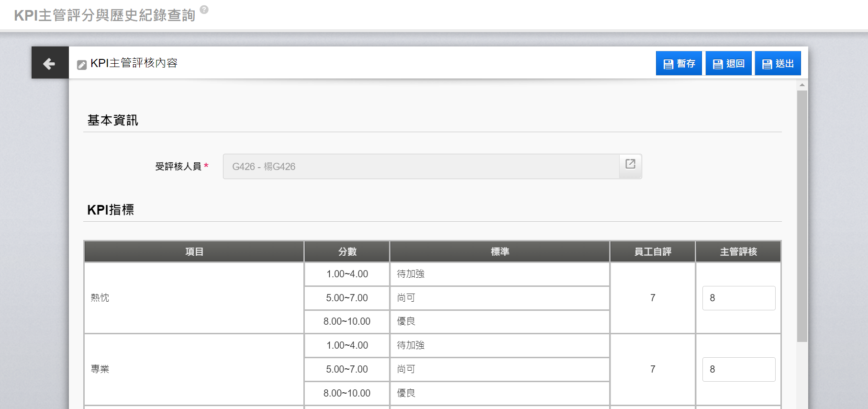868x409 pixels.
Task: Click the back arrow button
Action: click(x=50, y=63)
